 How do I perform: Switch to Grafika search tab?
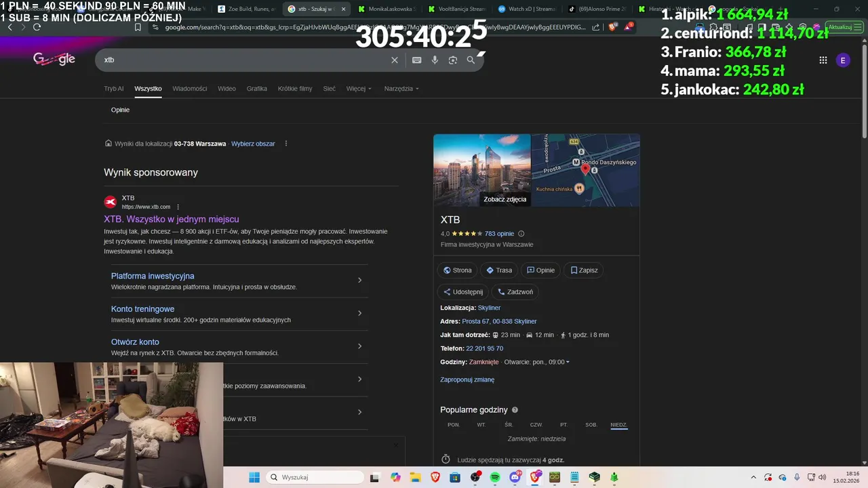[257, 89]
